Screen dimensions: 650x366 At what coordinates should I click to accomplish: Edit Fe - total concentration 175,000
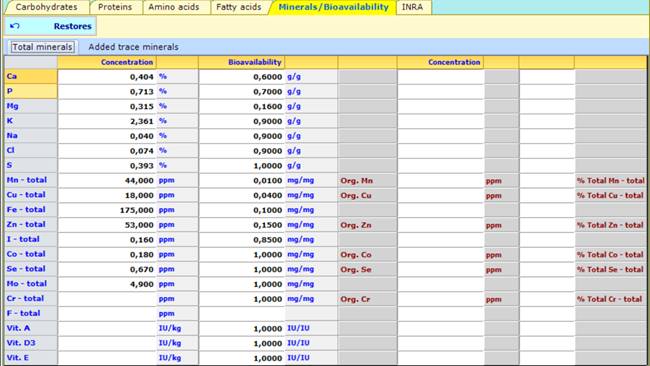(x=107, y=210)
